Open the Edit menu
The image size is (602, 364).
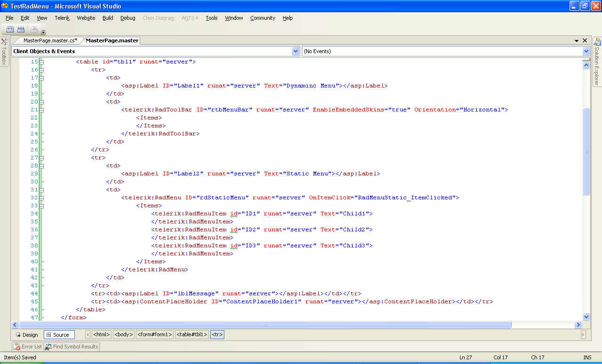click(x=25, y=18)
